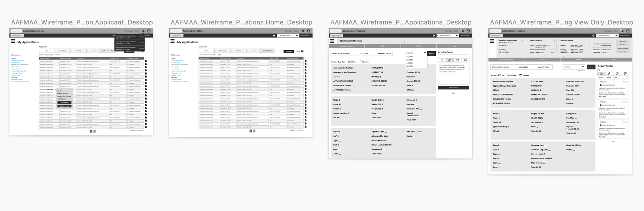Open hamburger menu in the Applications Home wireframe
The image size is (644, 211).
click(172, 41)
